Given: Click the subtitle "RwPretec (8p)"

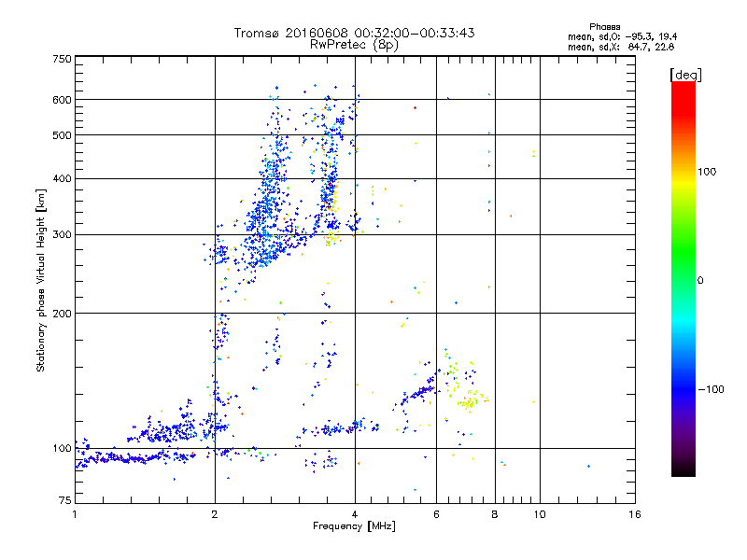Looking at the screenshot, I should [x=354, y=45].
